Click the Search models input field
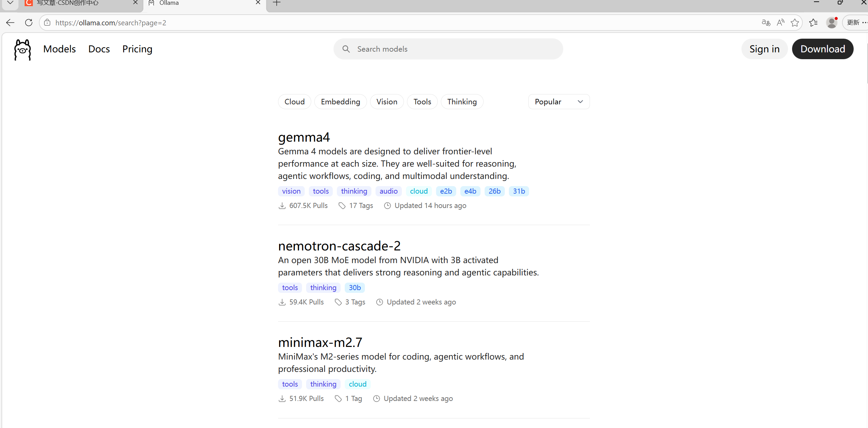 (448, 49)
